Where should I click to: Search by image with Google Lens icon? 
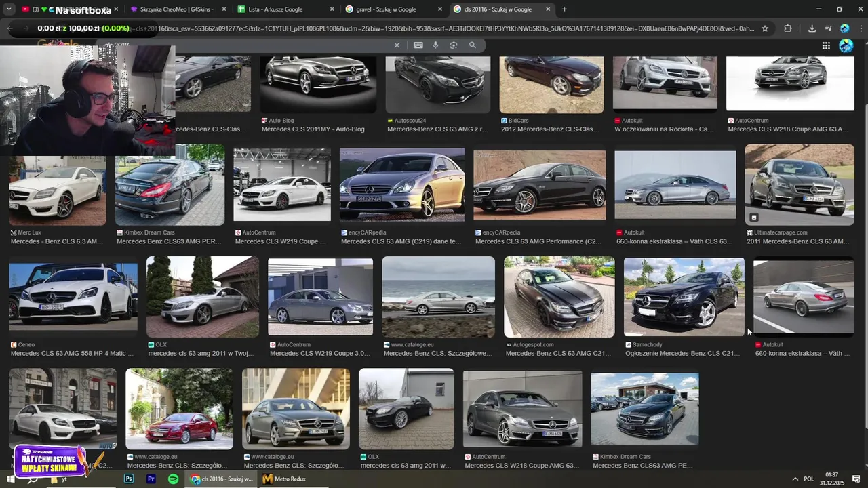click(454, 45)
